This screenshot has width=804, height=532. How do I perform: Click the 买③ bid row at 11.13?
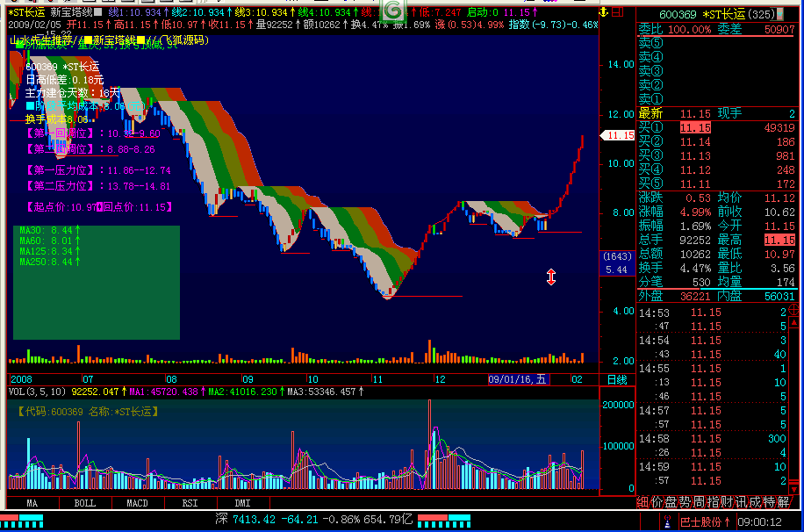tap(717, 155)
